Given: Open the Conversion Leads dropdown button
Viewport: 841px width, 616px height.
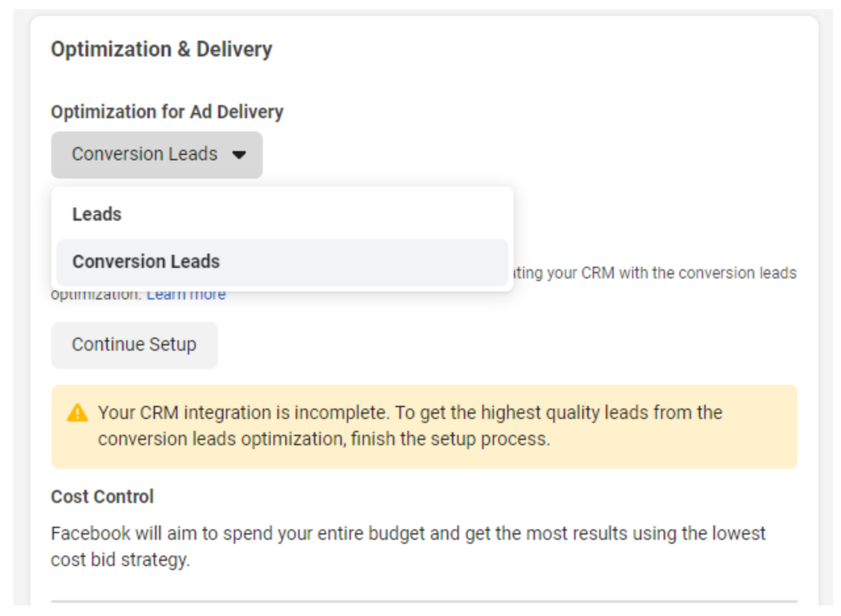Looking at the screenshot, I should coord(145,154).
